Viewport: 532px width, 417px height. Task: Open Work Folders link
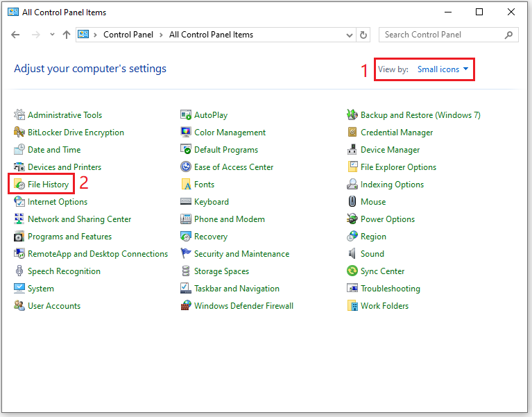click(384, 305)
